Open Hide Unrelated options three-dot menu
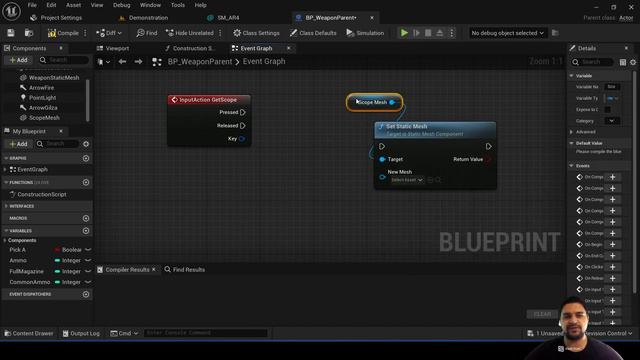640x360 pixels. [x=220, y=33]
